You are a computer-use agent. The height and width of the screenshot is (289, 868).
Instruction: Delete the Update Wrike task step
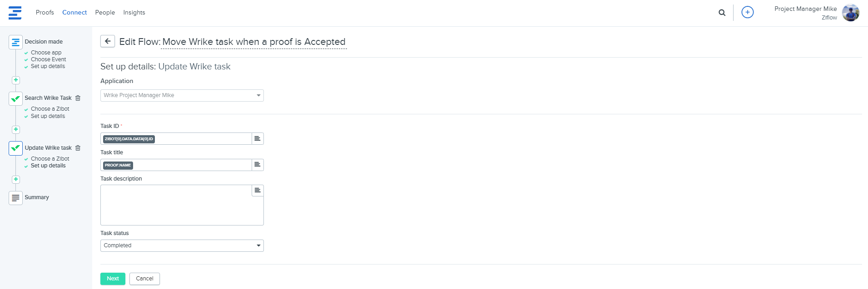[x=78, y=148]
